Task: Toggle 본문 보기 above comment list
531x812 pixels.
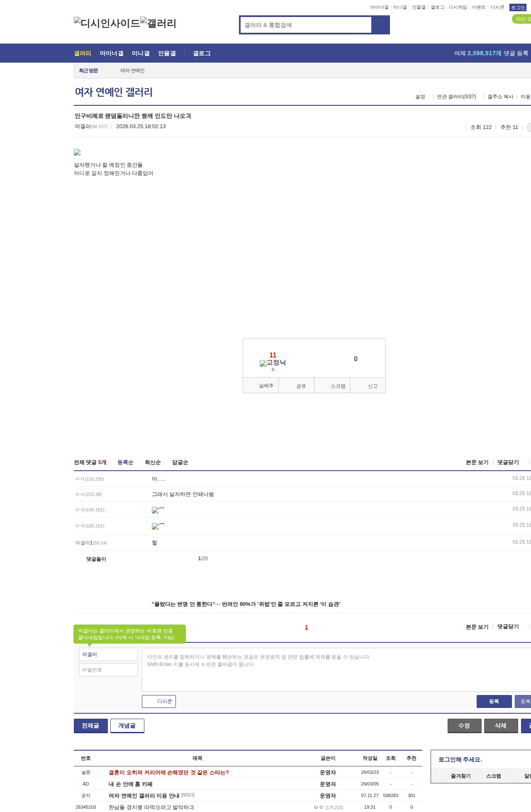Action: 477,462
